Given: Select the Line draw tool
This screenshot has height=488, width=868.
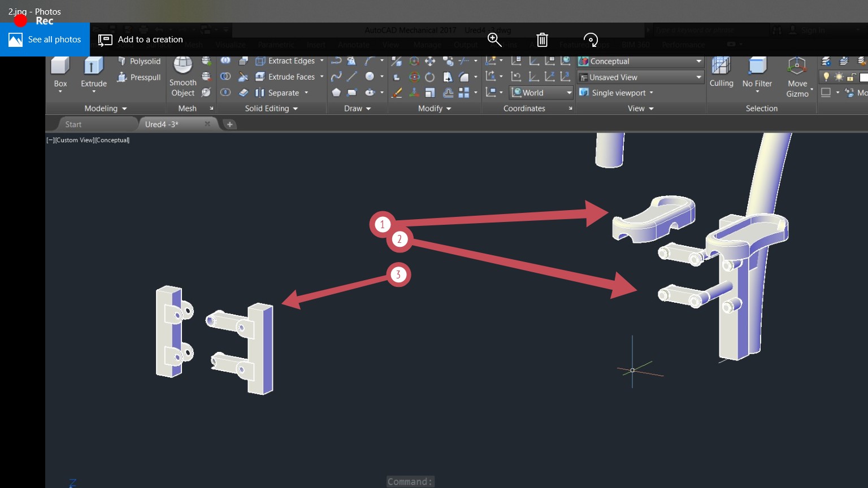Looking at the screenshot, I should [352, 76].
